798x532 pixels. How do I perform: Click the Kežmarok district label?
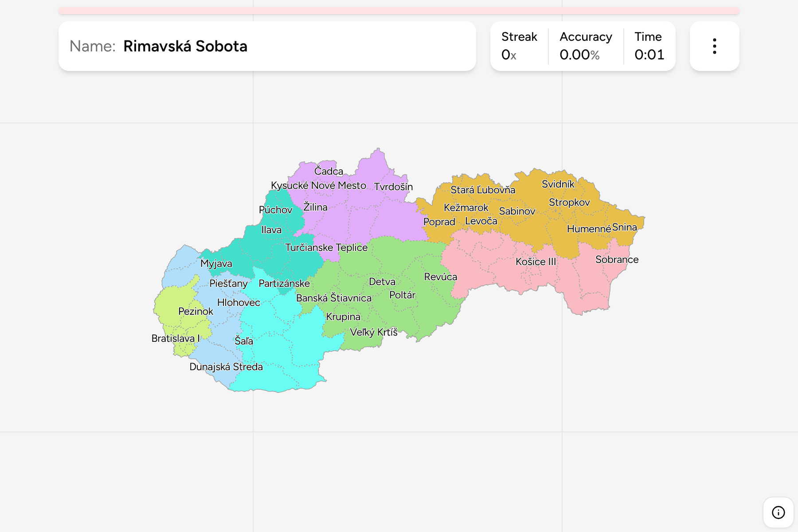click(x=466, y=207)
